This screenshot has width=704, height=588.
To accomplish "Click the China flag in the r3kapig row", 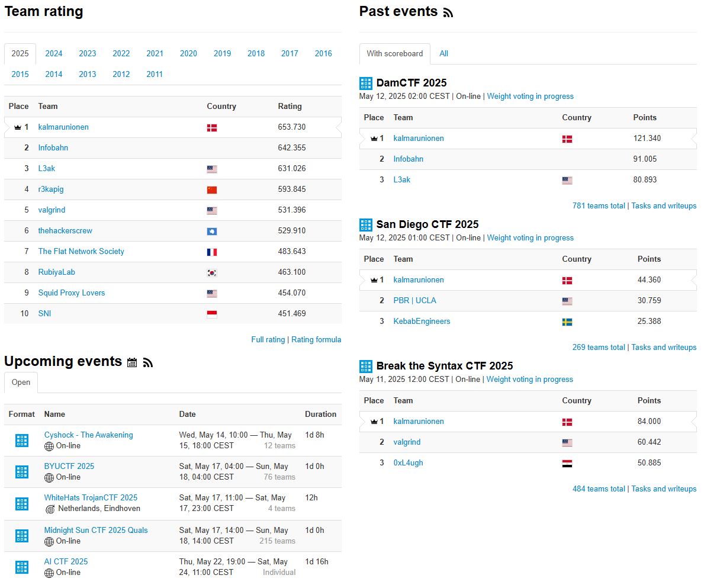I will click(x=212, y=190).
